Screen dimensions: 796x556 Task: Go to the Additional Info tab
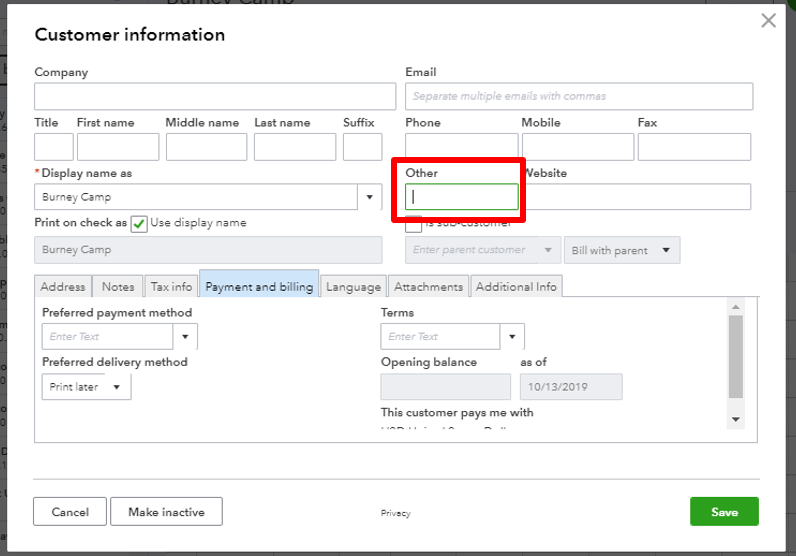[516, 287]
